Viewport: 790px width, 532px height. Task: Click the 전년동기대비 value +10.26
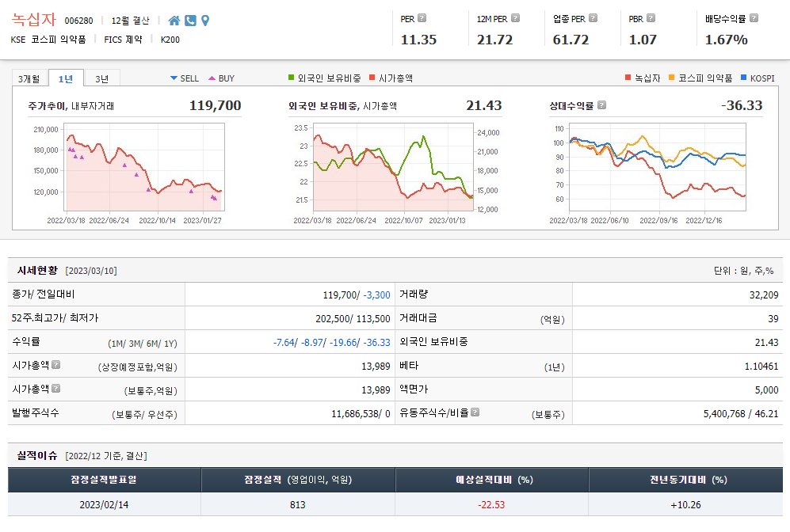click(x=685, y=504)
